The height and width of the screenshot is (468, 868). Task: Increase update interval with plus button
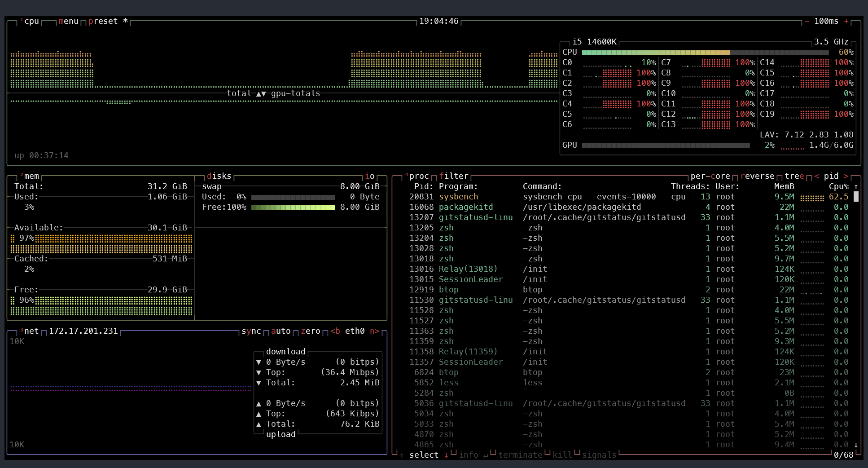(846, 22)
